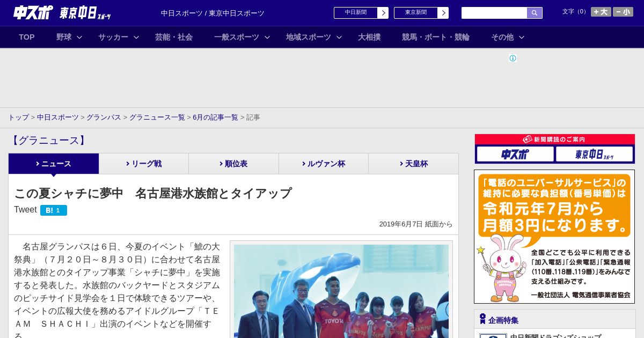Click the 中スポ logo in header
The image size is (644, 338).
click(33, 12)
